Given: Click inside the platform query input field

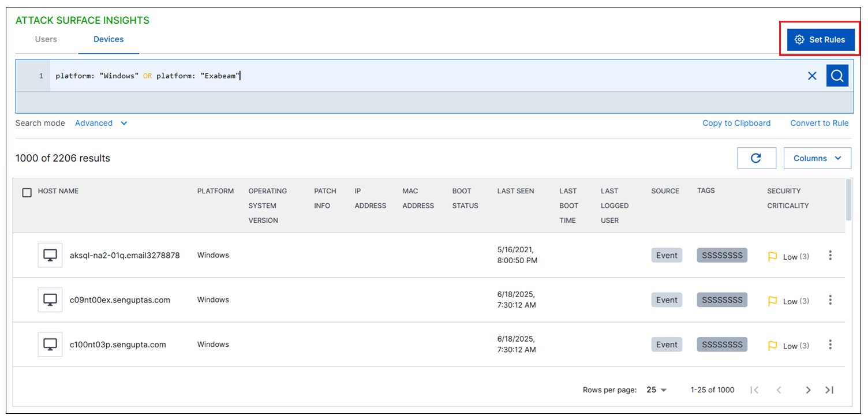Looking at the screenshot, I should [x=404, y=76].
